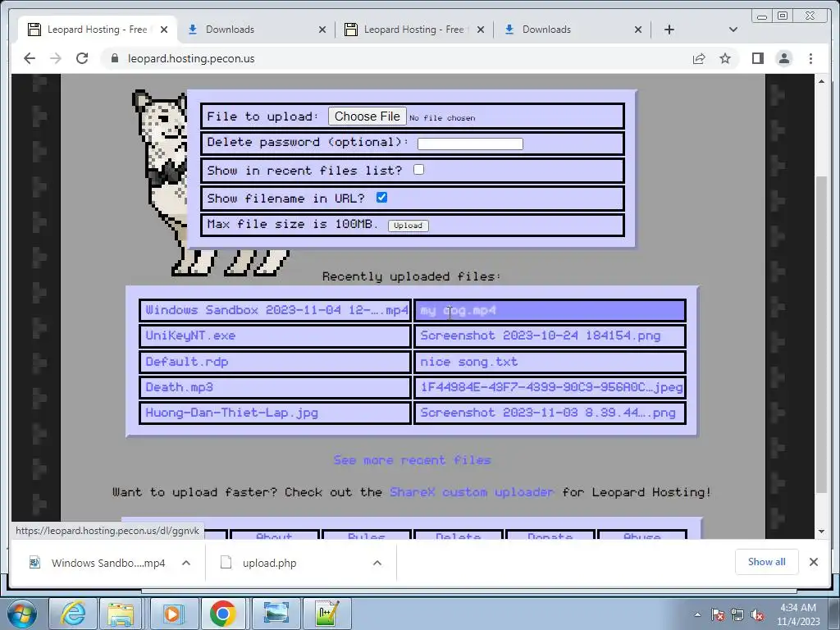This screenshot has width=840, height=630.
Task: Close the first Leopard Hosting tab
Action: [x=164, y=30]
